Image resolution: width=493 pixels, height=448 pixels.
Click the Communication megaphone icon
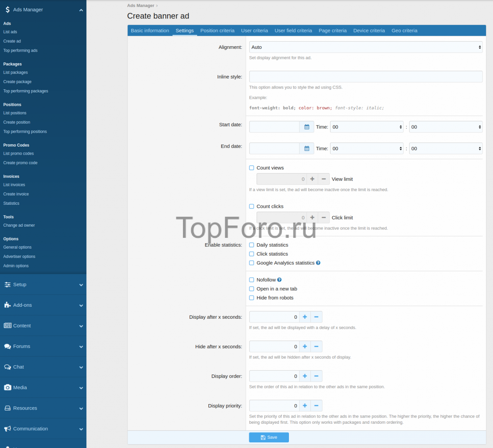tap(8, 429)
